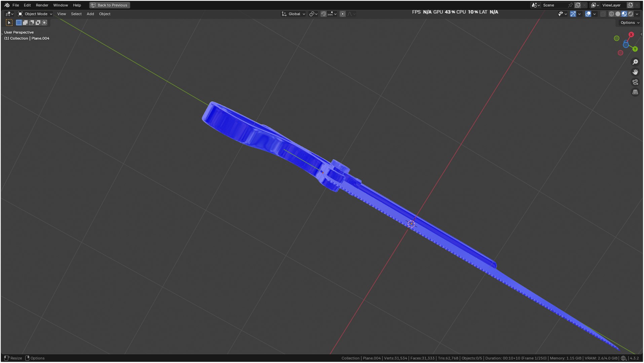The width and height of the screenshot is (644, 363).
Task: Toggle show overlays button
Action: click(x=588, y=14)
